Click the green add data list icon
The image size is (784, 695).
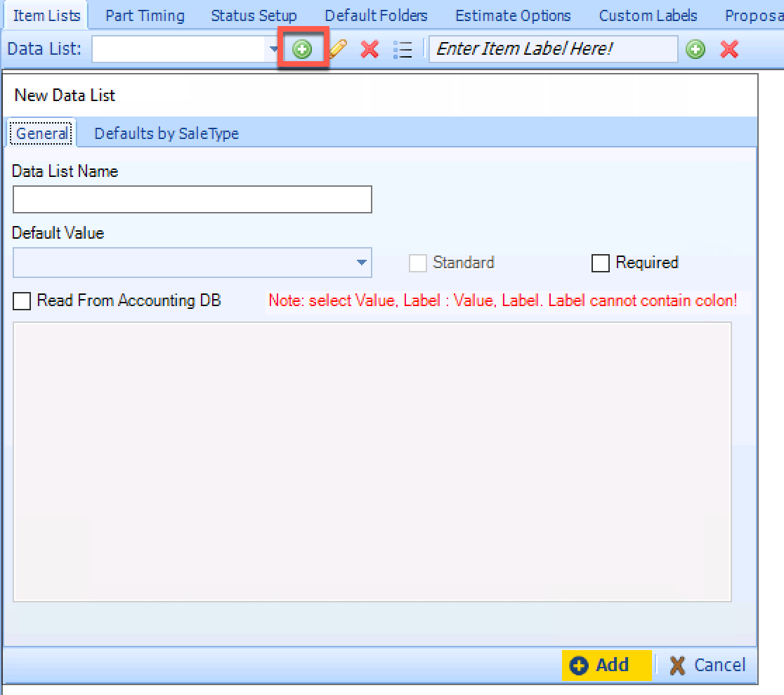coord(302,49)
